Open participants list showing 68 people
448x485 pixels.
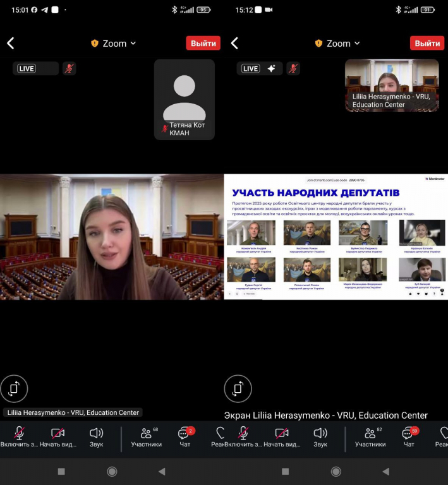point(147,436)
